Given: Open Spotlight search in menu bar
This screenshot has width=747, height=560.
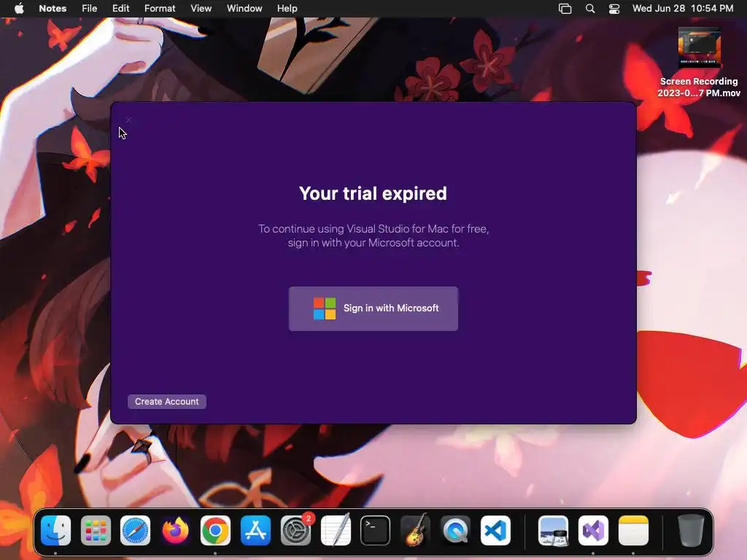Looking at the screenshot, I should (x=589, y=9).
